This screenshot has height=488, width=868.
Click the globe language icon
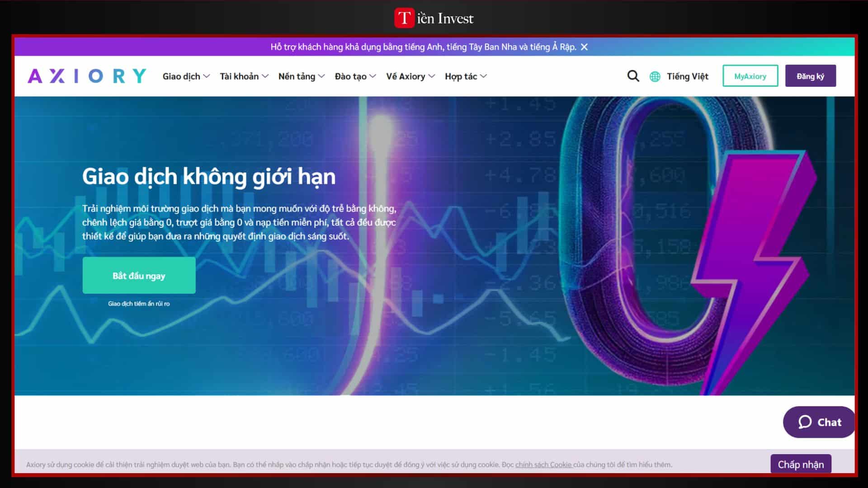click(655, 76)
